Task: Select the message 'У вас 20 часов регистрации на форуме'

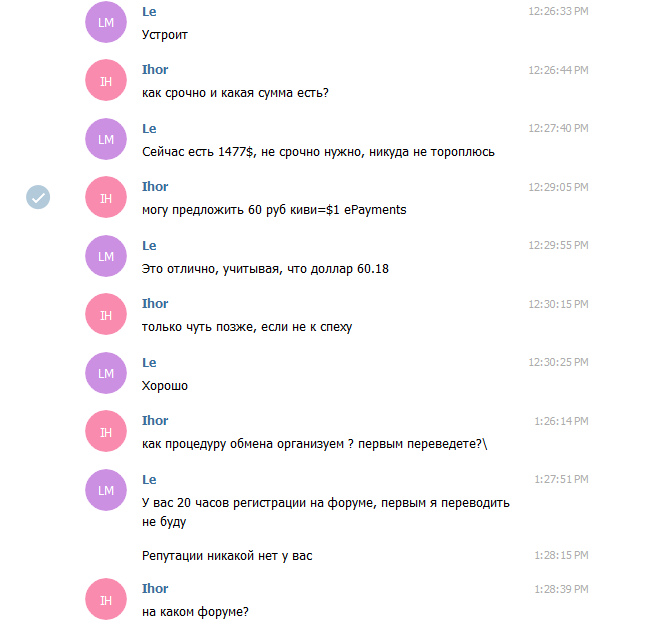Action: (x=325, y=512)
